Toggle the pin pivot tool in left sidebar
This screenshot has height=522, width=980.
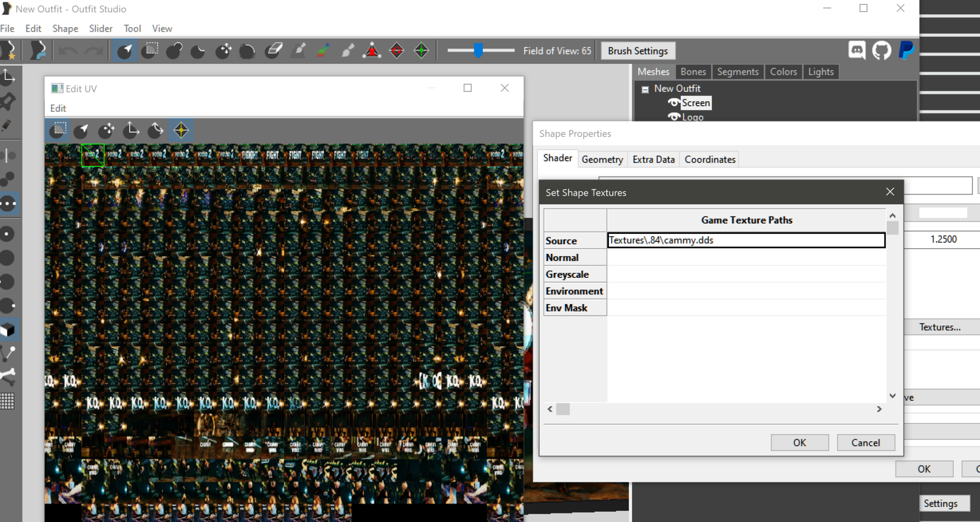coord(9,101)
